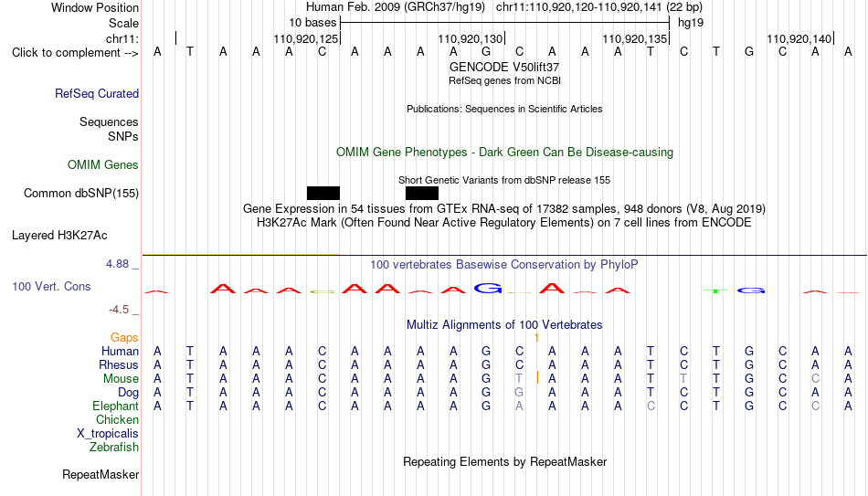868x496 pixels.
Task: Select the X_tropicalis alignment row label
Action: click(x=108, y=434)
